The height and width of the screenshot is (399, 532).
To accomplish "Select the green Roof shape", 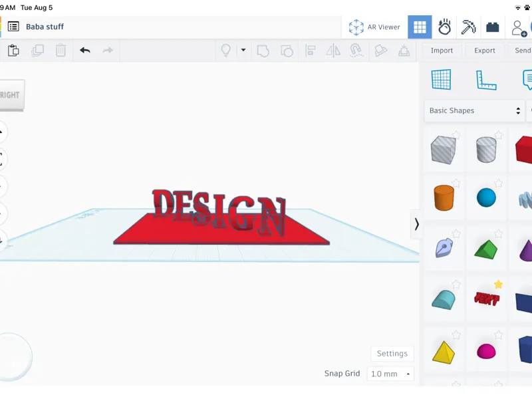I will point(486,249).
